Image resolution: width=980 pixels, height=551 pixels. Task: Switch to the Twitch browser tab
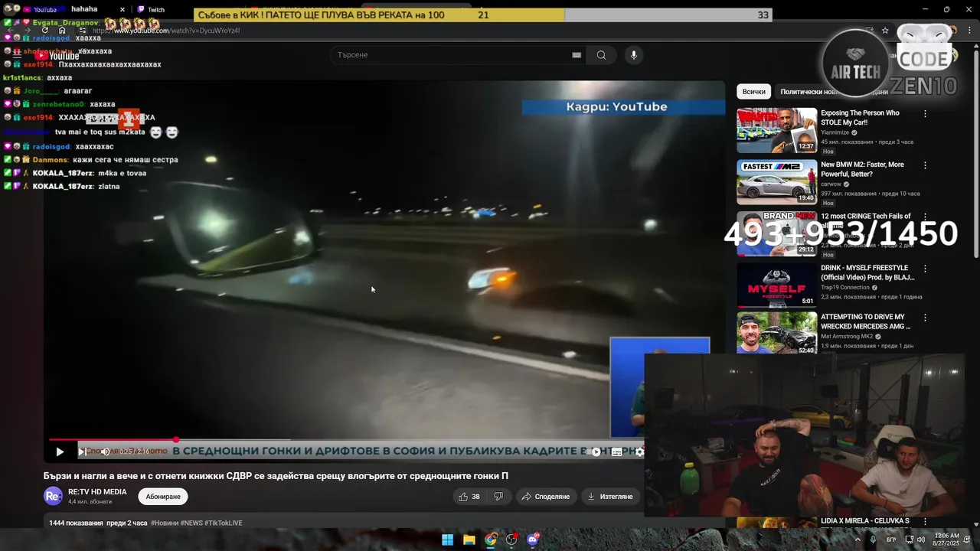(x=156, y=10)
